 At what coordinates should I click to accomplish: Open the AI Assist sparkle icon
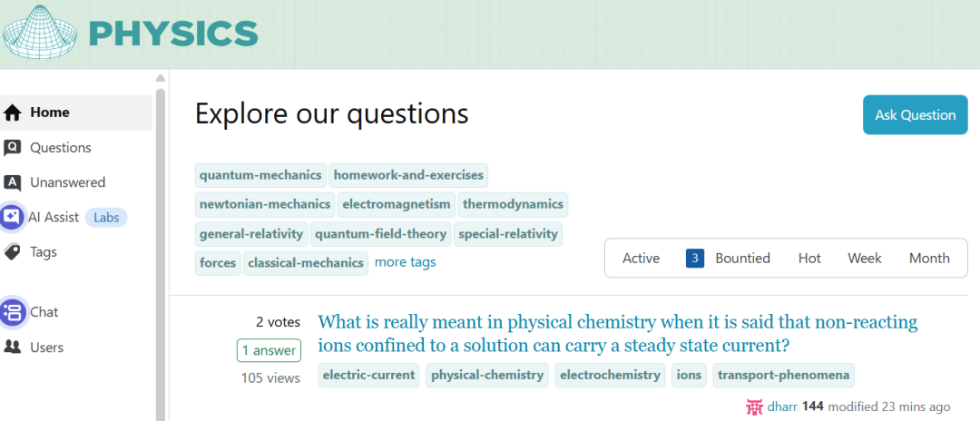pyautogui.click(x=13, y=218)
